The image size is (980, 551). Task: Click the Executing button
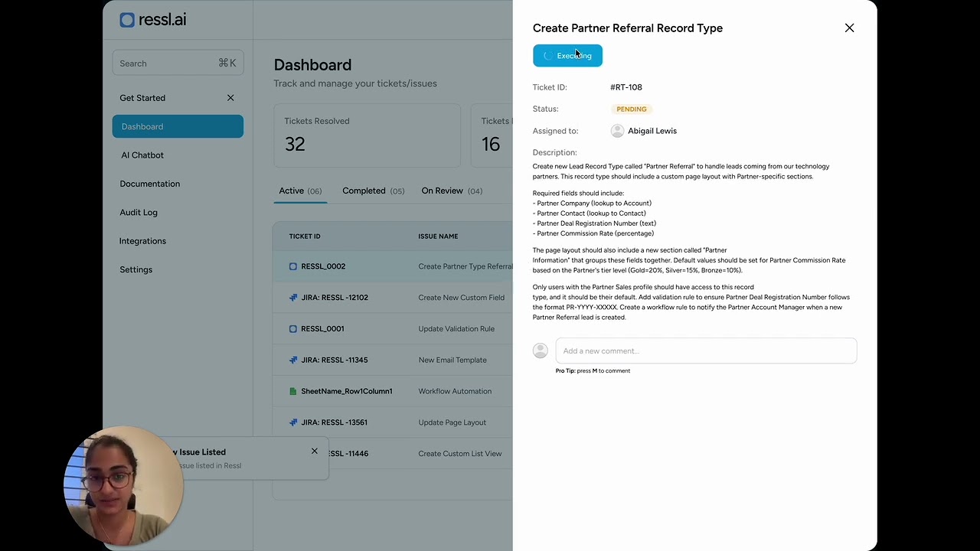[x=567, y=56]
